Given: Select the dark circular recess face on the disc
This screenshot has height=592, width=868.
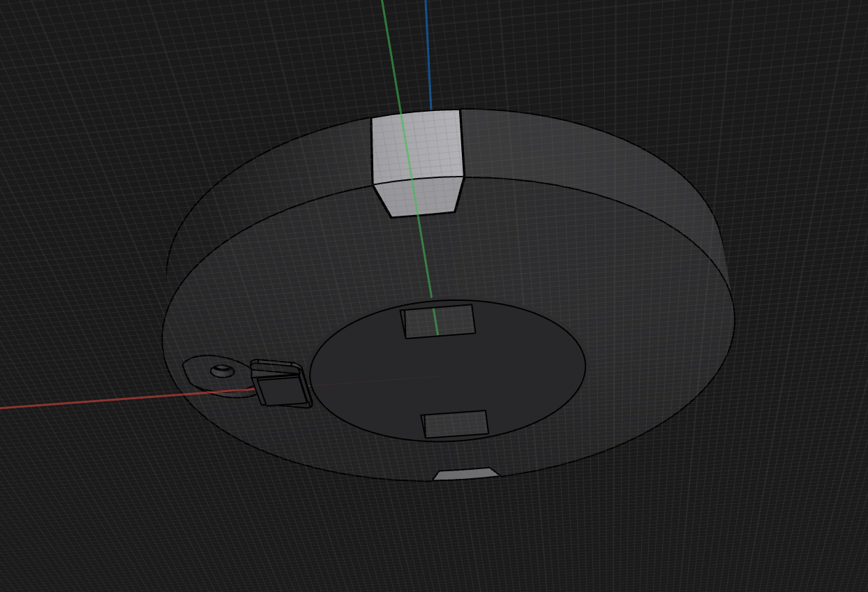Looking at the screenshot, I should click(447, 371).
